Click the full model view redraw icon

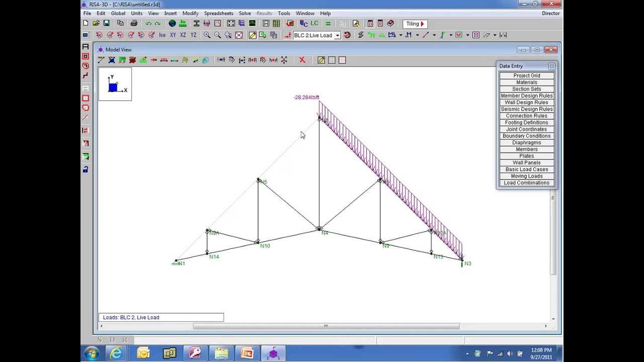(x=238, y=35)
